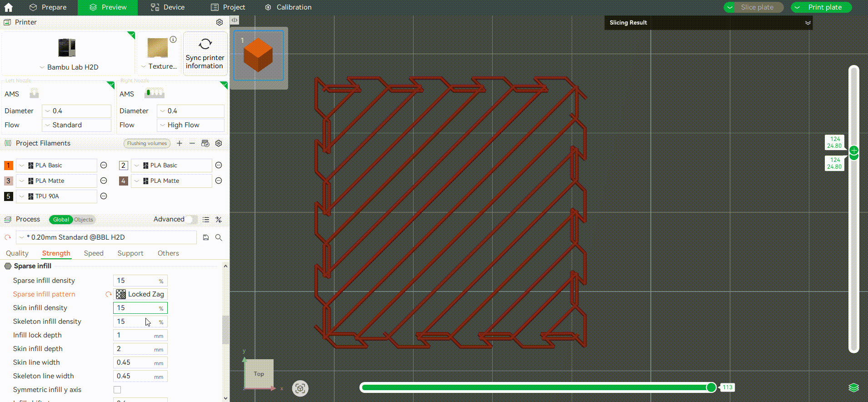
Task: Enable Symmetric infill y axis checkbox
Action: pyautogui.click(x=117, y=390)
